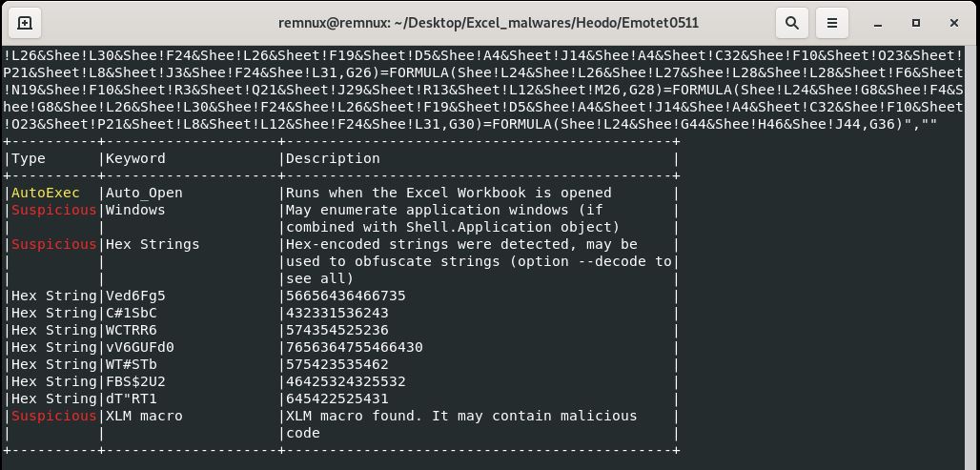
Task: Click the yellow AutoExec type label
Action: click(x=45, y=193)
